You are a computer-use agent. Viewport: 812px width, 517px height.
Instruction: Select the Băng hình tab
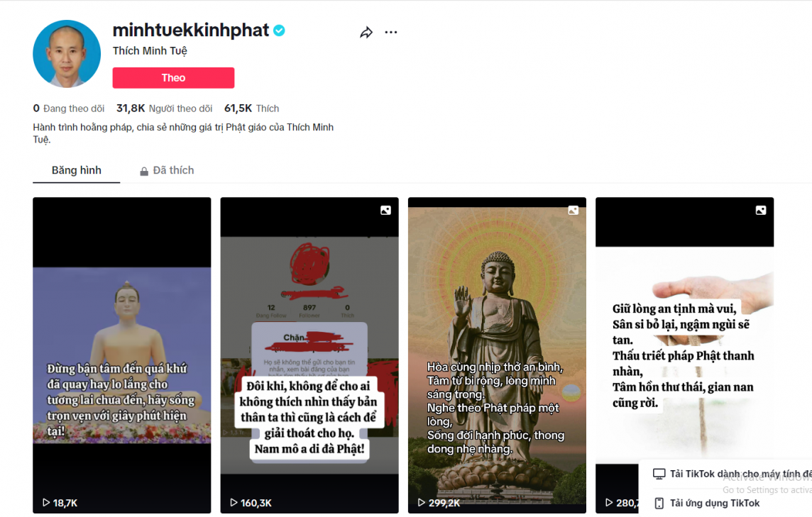(x=77, y=170)
